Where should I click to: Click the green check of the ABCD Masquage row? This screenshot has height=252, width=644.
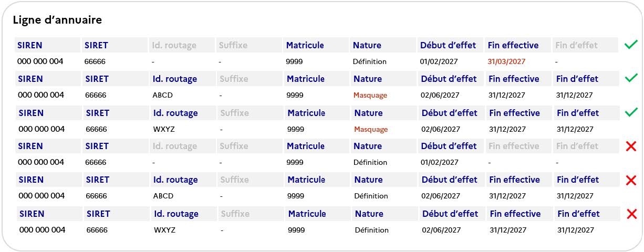coord(631,79)
